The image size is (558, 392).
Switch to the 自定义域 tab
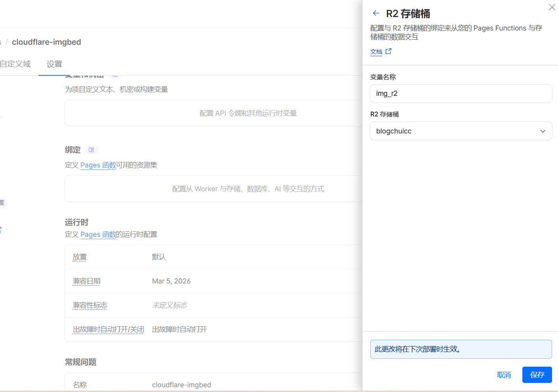click(15, 64)
